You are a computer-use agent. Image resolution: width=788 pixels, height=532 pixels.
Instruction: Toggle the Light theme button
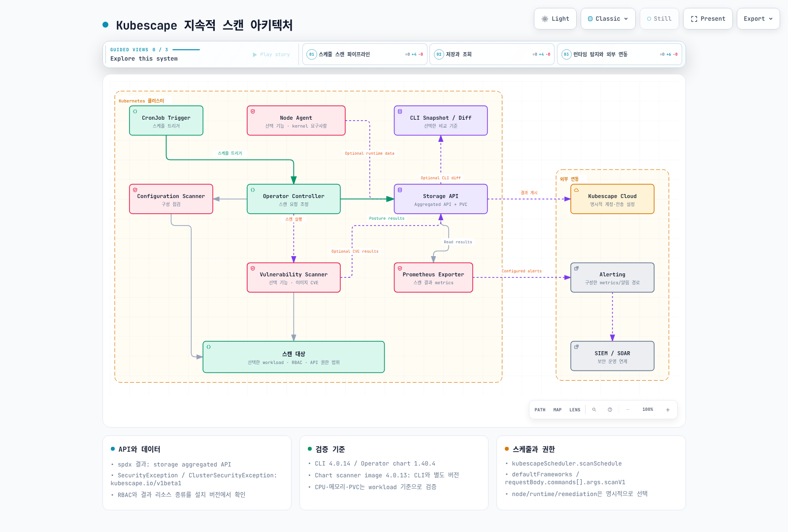pos(556,19)
